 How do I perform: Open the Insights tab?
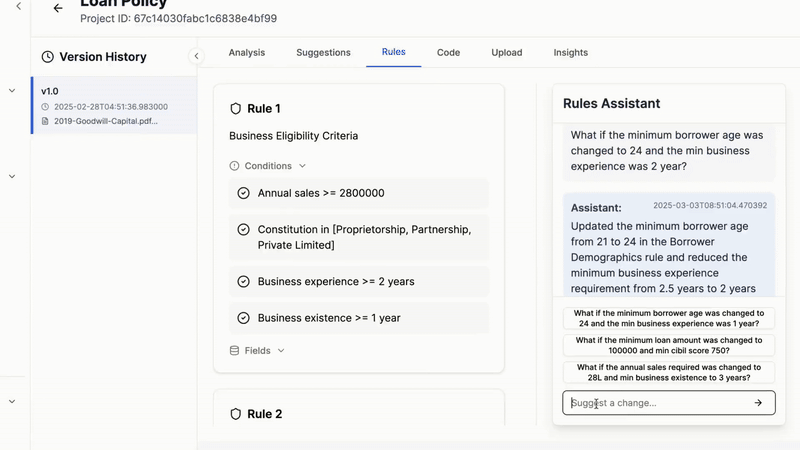570,52
